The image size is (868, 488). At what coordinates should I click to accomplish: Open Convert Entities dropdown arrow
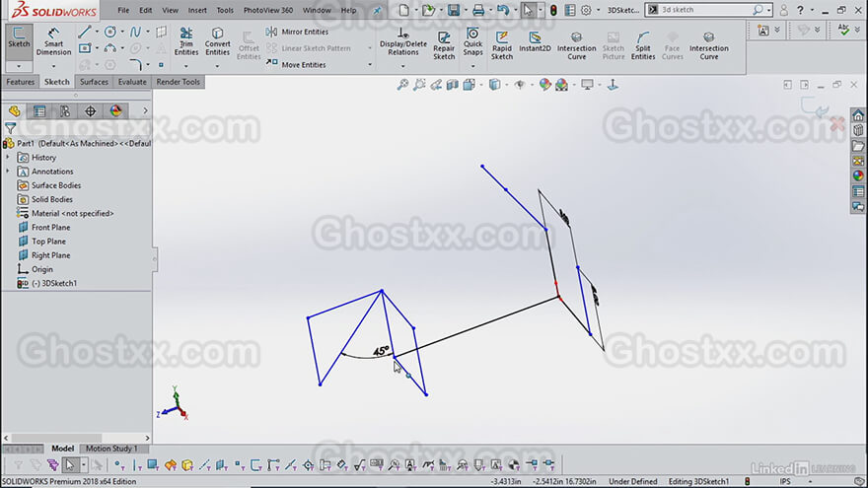pyautogui.click(x=217, y=66)
